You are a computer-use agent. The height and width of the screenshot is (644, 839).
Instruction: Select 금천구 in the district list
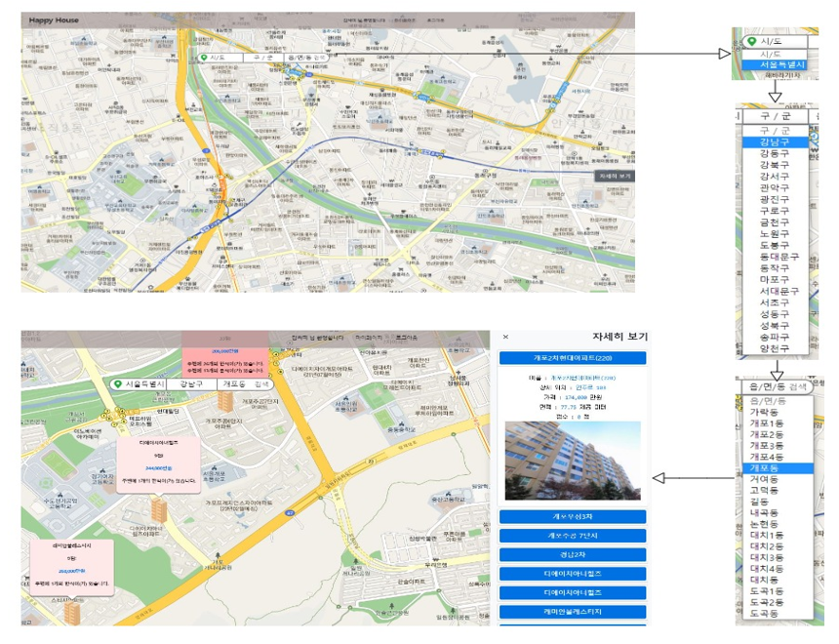[x=775, y=222]
